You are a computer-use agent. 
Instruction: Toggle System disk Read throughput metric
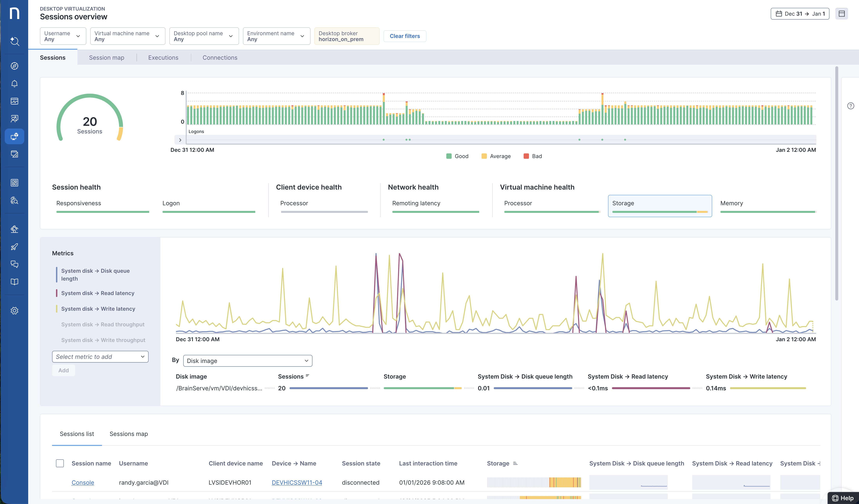point(103,324)
